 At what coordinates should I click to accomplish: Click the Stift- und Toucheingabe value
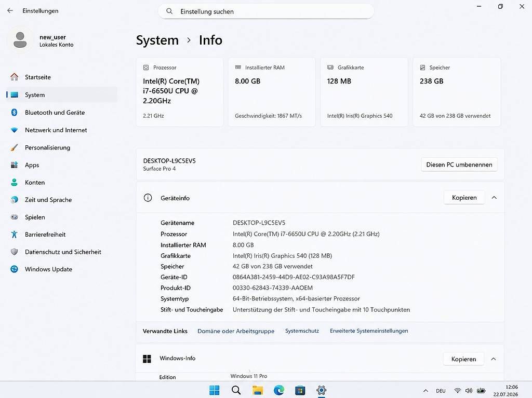pyautogui.click(x=321, y=309)
